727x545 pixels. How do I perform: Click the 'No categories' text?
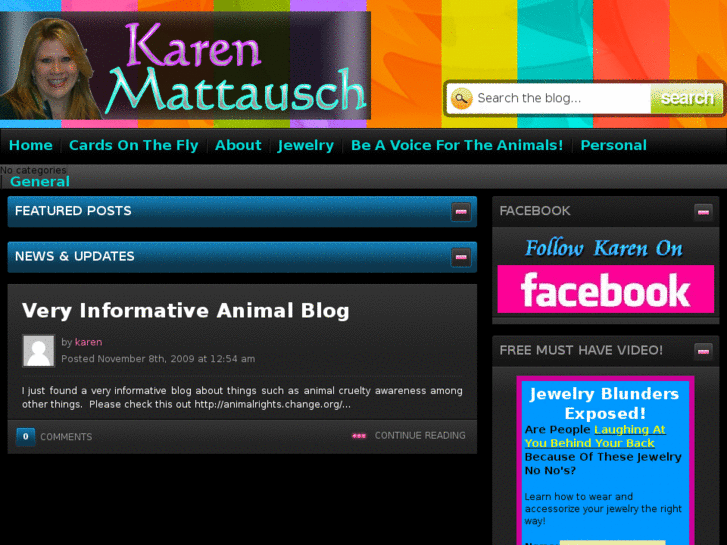pos(33,170)
